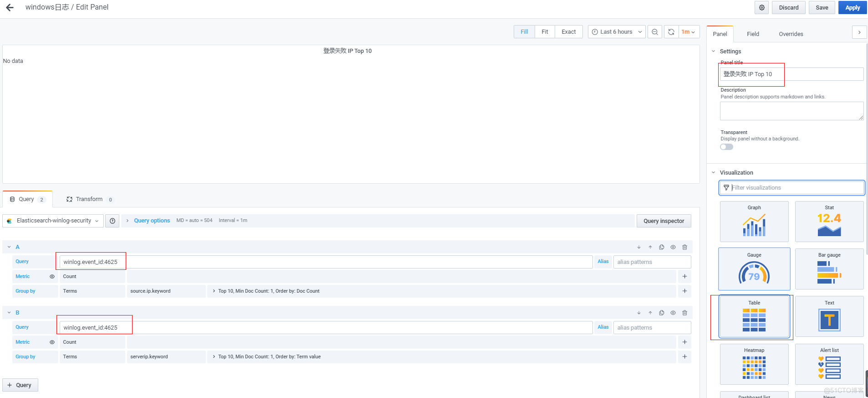Add group by to query B plus icon

(x=684, y=357)
